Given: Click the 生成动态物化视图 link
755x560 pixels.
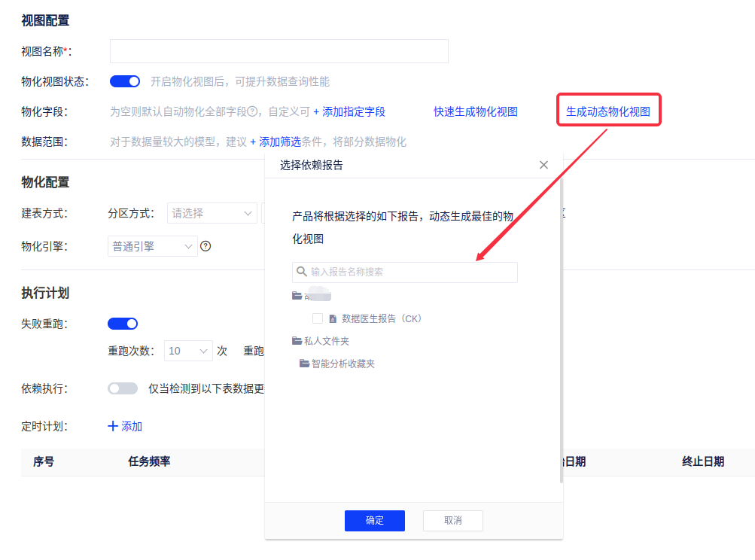Looking at the screenshot, I should pyautogui.click(x=607, y=111).
